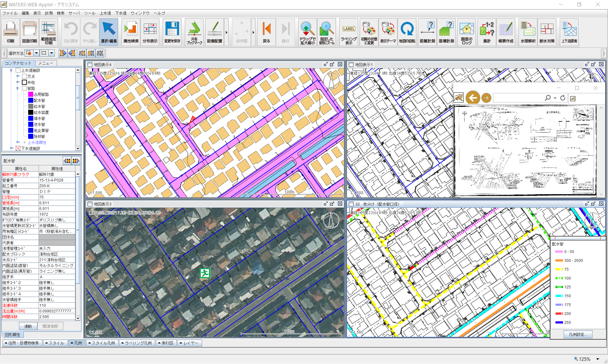
Task: Click the 変更を保存 save icon
Action: (x=172, y=32)
